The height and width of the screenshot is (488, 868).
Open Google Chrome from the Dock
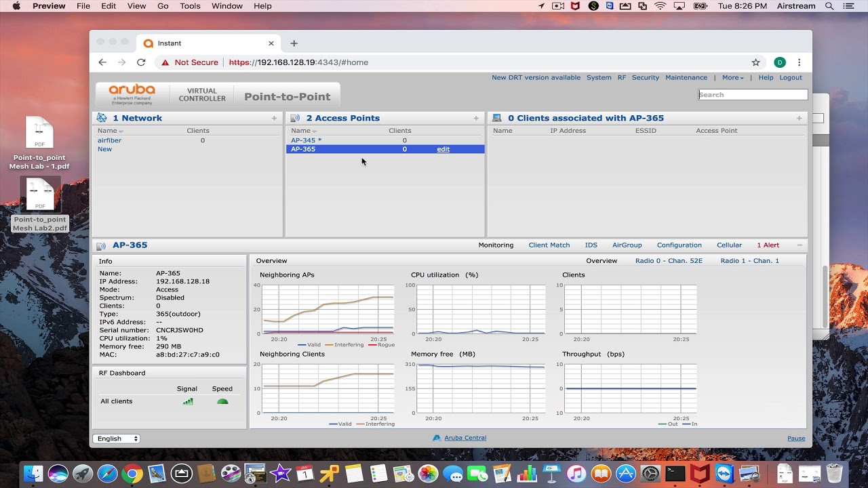132,473
